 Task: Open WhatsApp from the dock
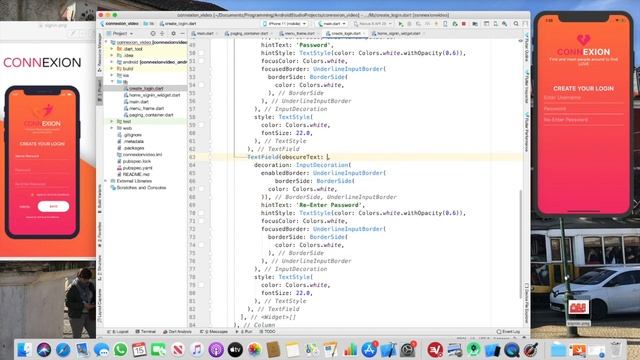tap(120, 350)
